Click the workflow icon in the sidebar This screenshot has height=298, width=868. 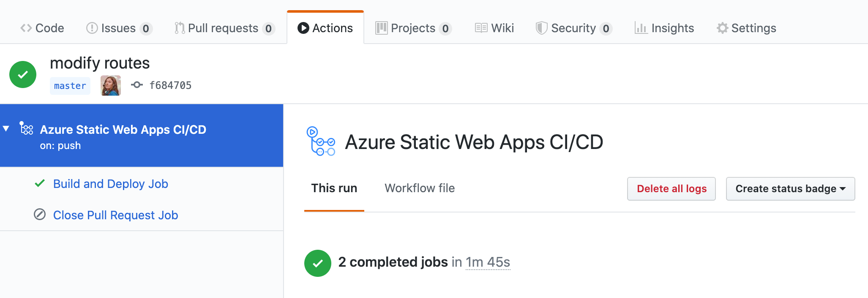(x=26, y=128)
